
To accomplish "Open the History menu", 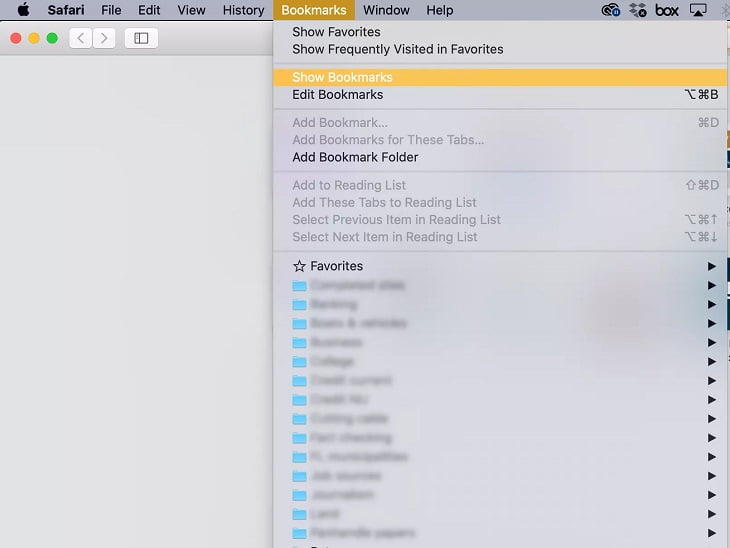I will coord(243,10).
